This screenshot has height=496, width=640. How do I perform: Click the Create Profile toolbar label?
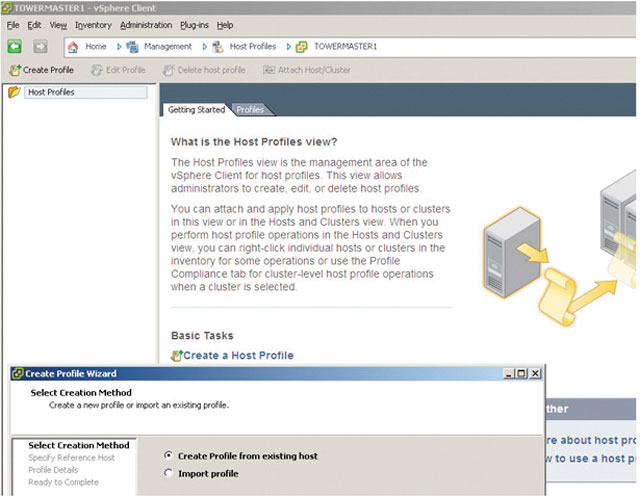(x=48, y=70)
